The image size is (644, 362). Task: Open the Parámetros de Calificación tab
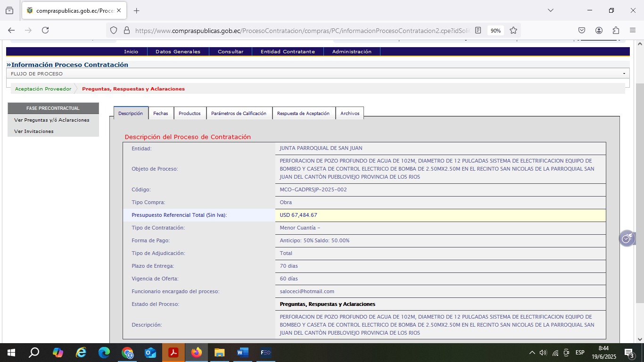tap(239, 113)
